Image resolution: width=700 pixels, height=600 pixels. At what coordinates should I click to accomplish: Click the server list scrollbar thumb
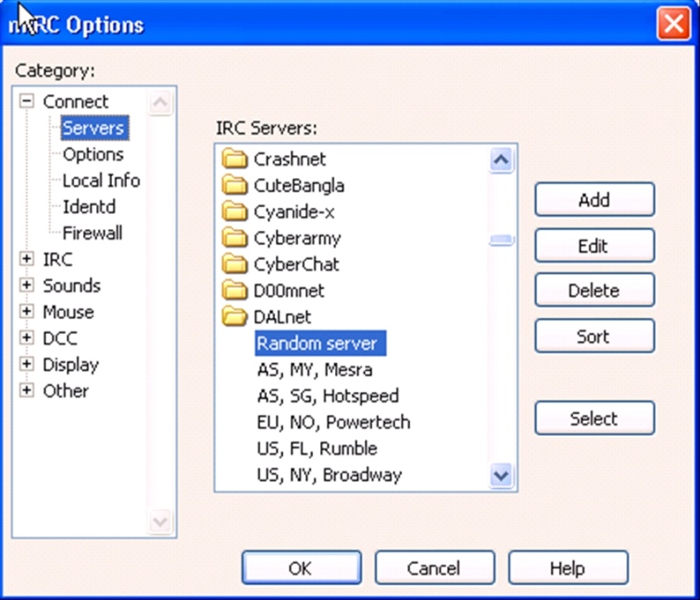(x=500, y=240)
